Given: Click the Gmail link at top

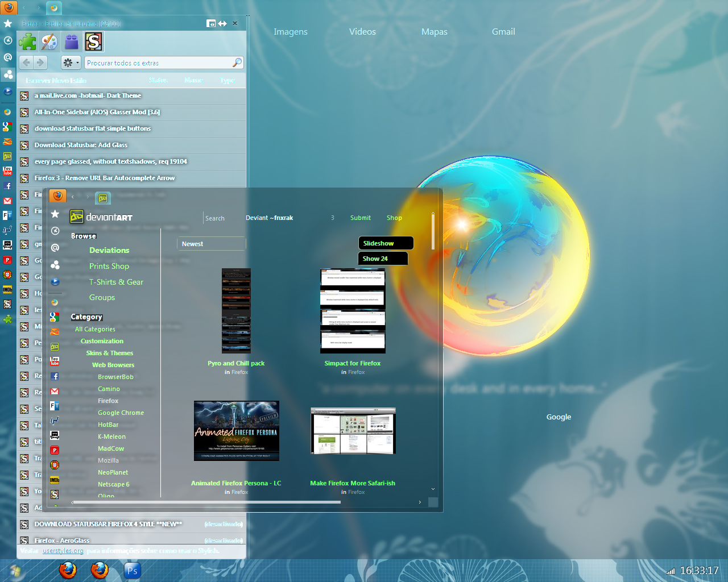Looking at the screenshot, I should [503, 32].
